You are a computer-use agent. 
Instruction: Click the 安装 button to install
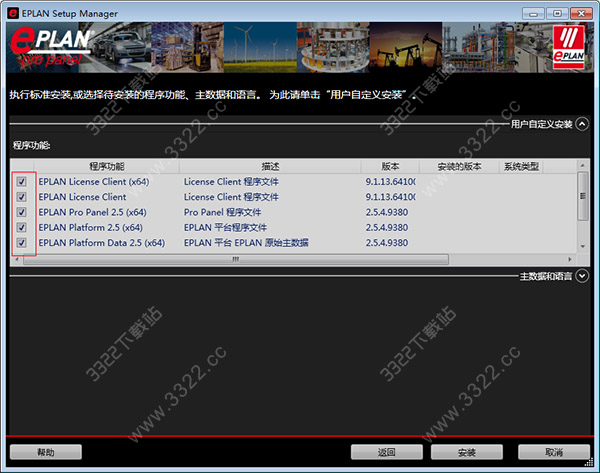[466, 452]
